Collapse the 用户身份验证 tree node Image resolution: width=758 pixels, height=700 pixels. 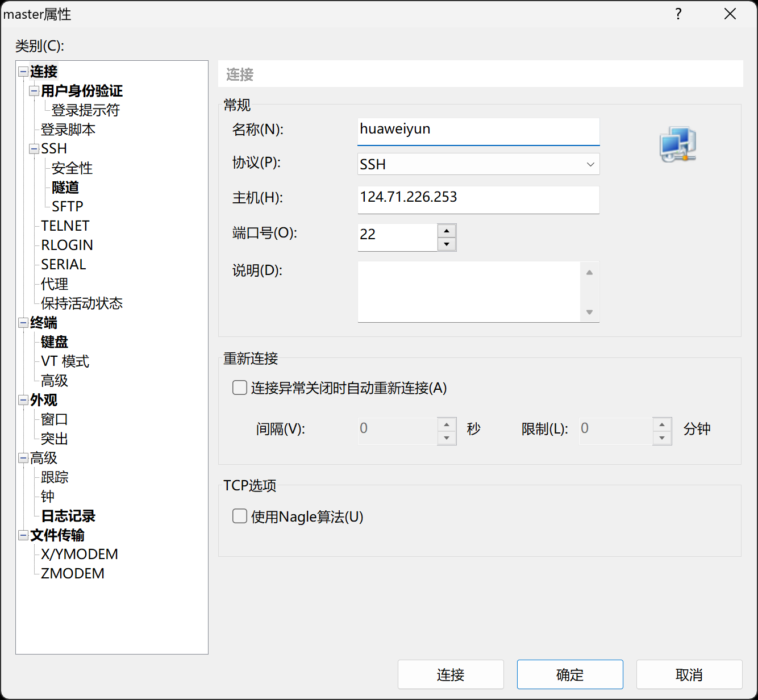[34, 91]
